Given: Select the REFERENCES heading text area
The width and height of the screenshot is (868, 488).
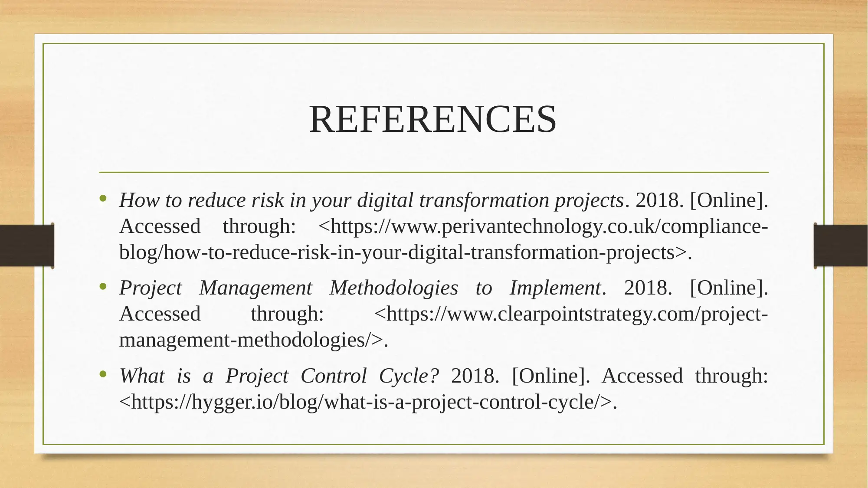Looking at the screenshot, I should click(x=433, y=118).
